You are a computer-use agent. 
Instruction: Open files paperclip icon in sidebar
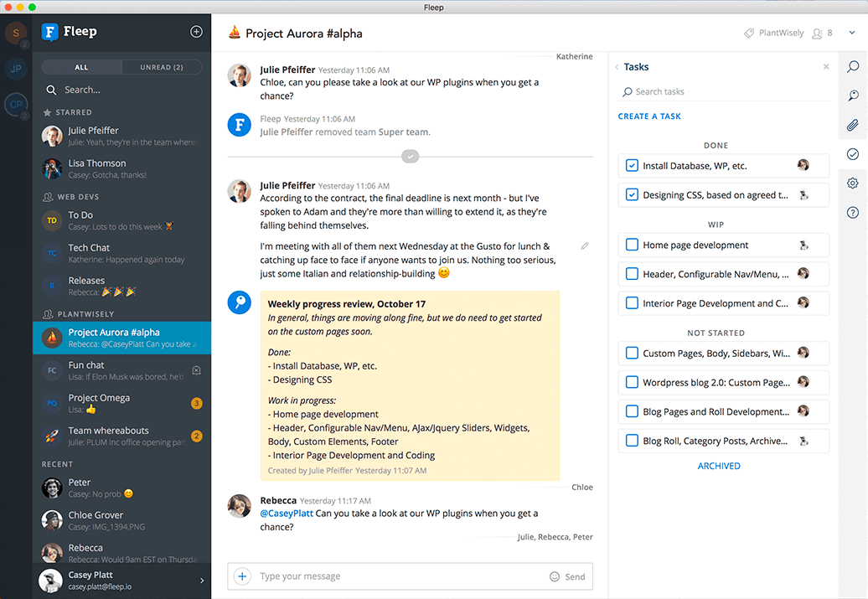853,125
